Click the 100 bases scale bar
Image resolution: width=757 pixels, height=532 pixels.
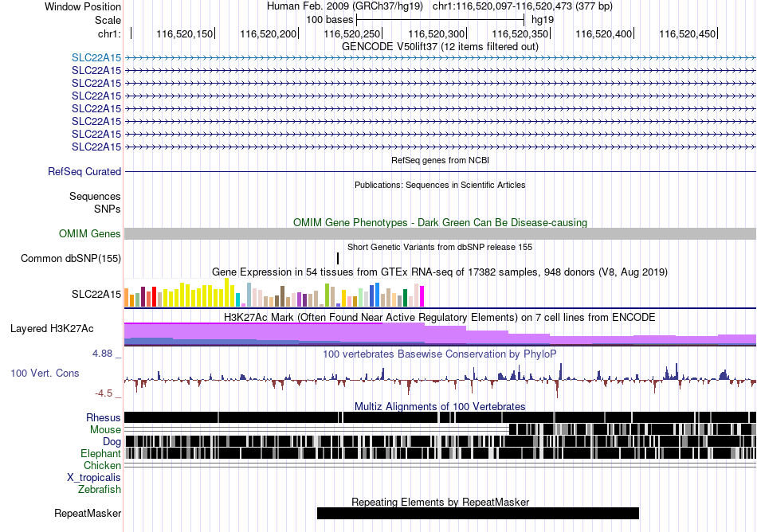point(441,20)
